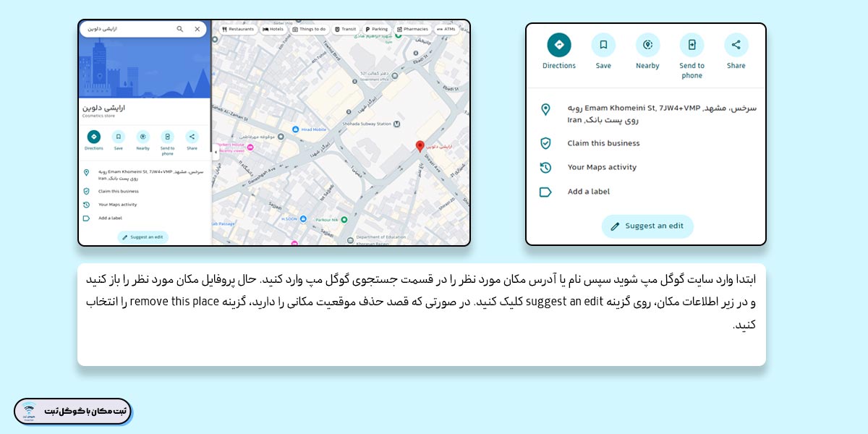Click the Save bookmark icon

(603, 44)
